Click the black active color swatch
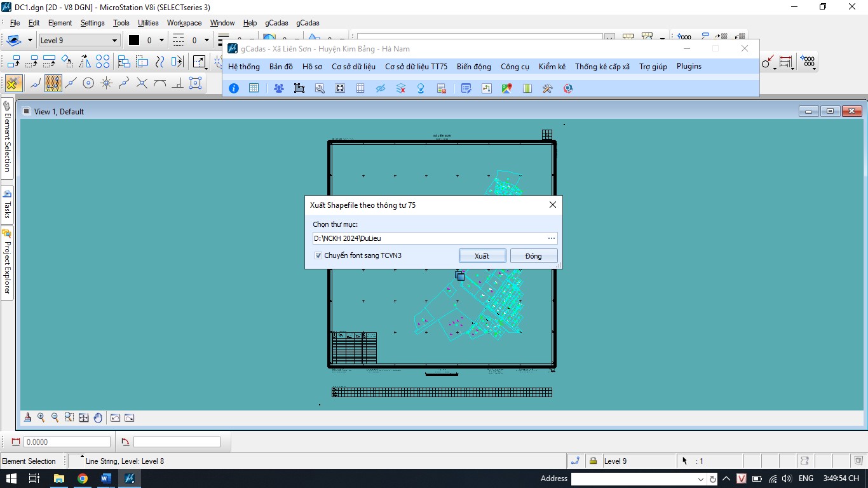Viewport: 868px width, 488px height. coord(134,41)
